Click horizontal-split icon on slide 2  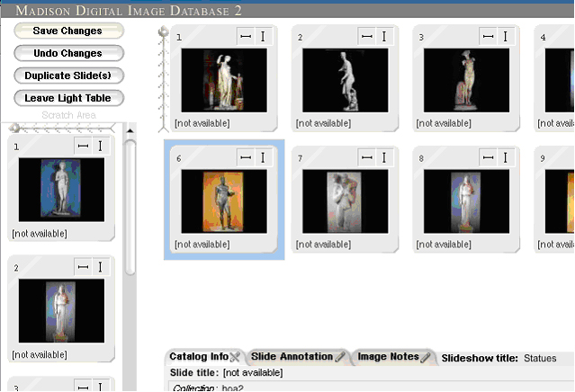coord(367,36)
